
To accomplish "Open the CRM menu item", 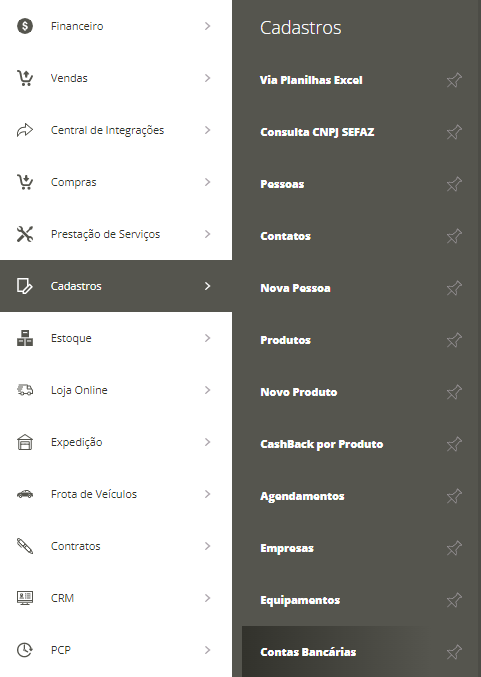I will (x=116, y=598).
